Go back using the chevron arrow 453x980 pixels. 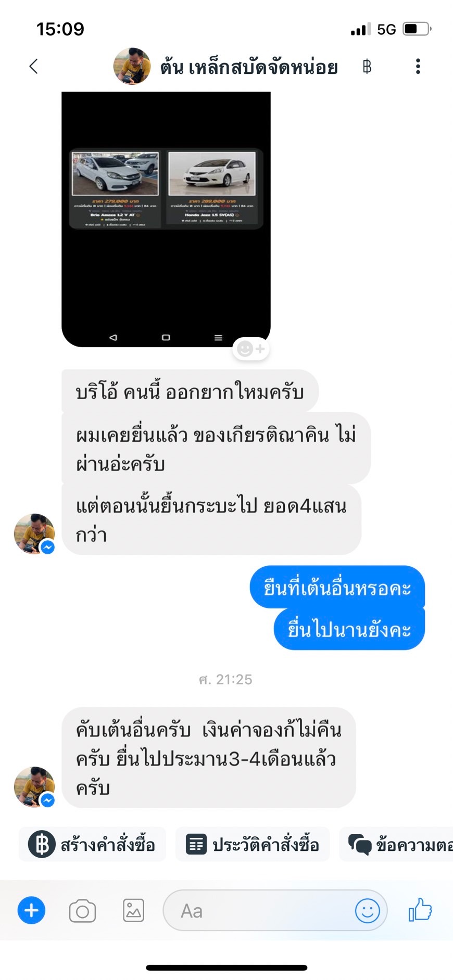[x=34, y=66]
